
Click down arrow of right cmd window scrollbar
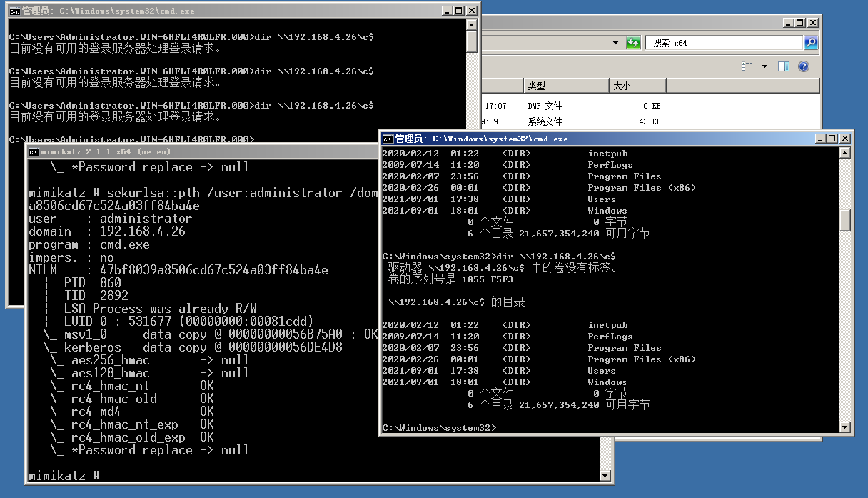(x=845, y=427)
